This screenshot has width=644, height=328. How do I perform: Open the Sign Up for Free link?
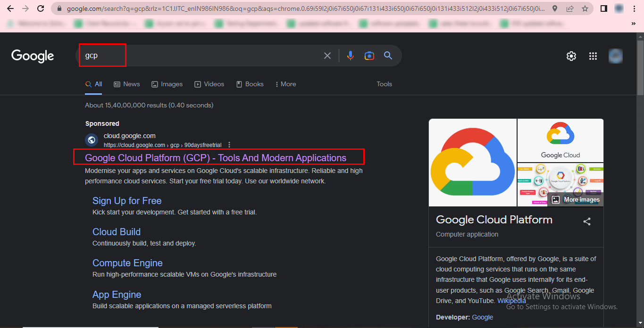click(x=127, y=201)
